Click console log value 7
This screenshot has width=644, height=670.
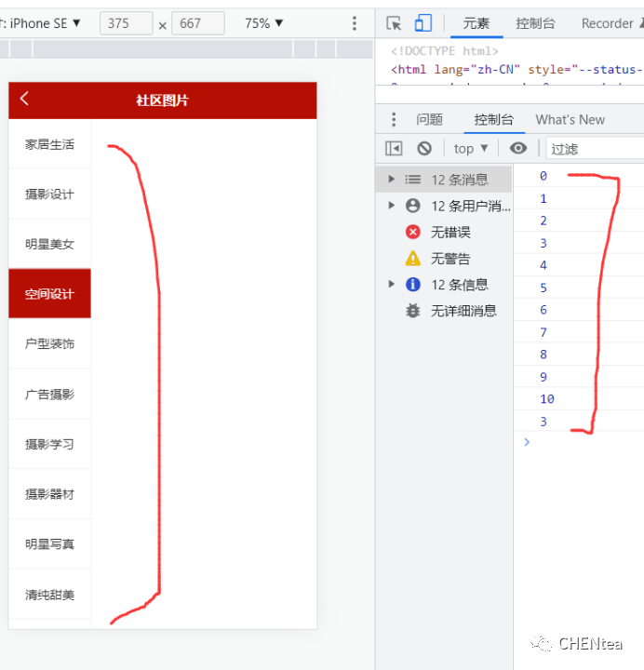[x=543, y=332]
